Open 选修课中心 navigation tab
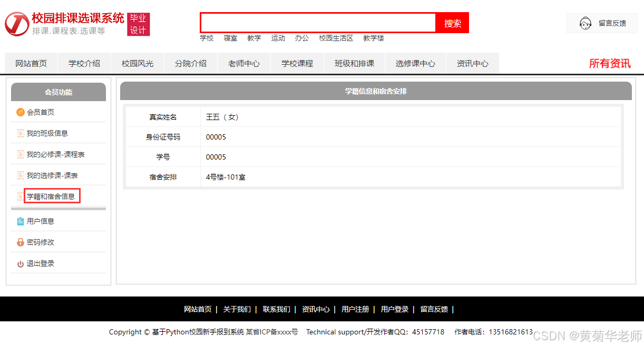This screenshot has width=644, height=346. (x=416, y=63)
